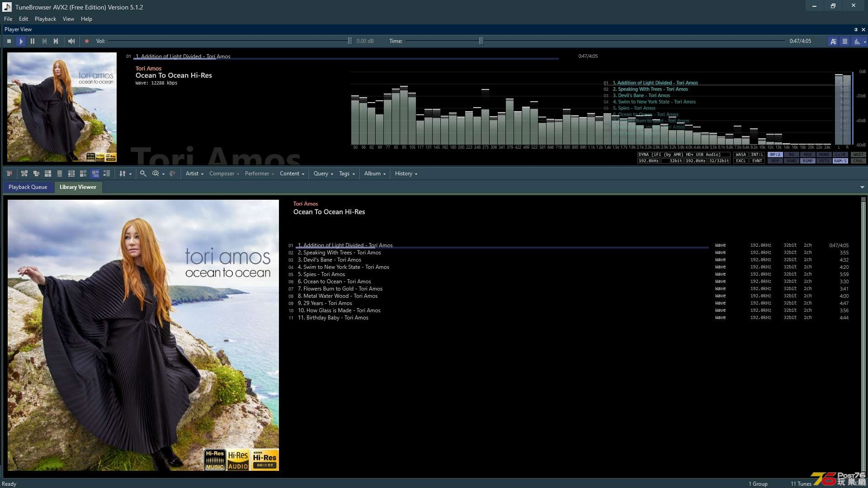
Task: Open the Album dropdown
Action: 375,174
